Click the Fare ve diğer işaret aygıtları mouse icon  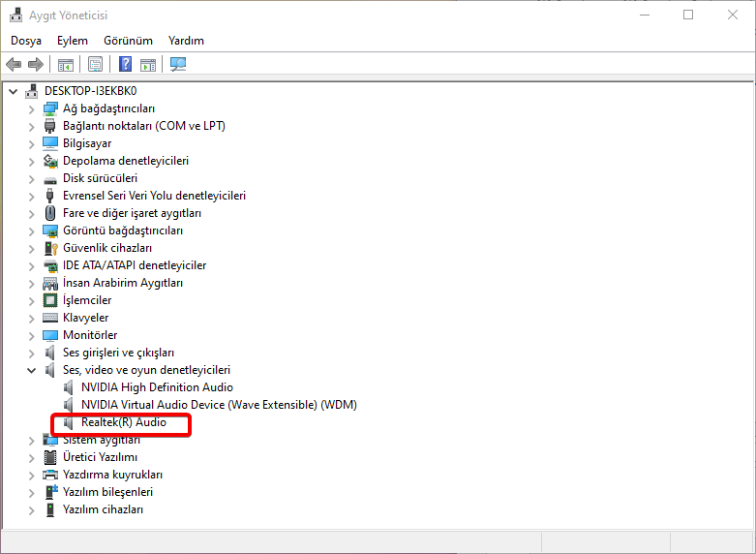coord(50,213)
